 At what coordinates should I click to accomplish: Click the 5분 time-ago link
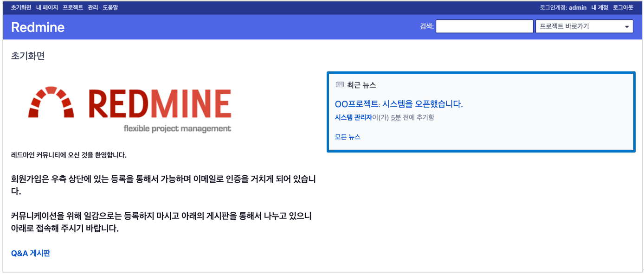[396, 117]
